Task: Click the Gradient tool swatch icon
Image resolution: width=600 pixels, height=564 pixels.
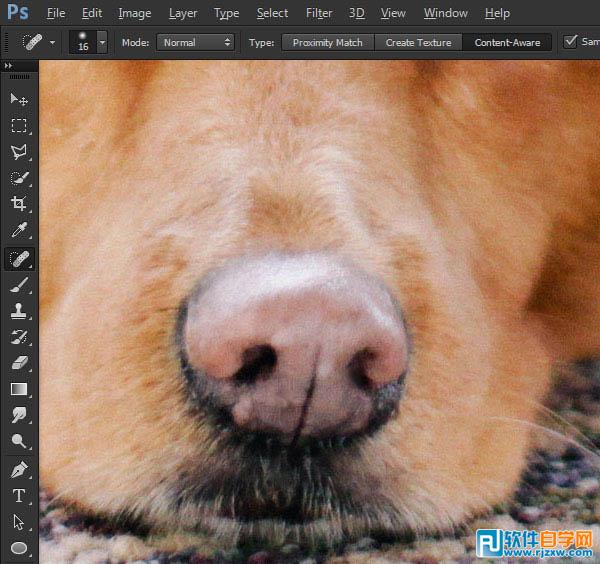Action: tap(19, 389)
